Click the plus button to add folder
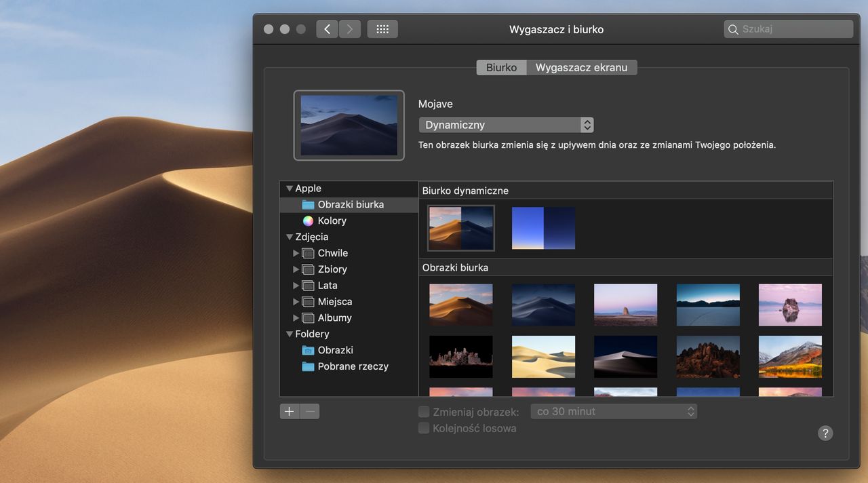The image size is (868, 483). 290,411
